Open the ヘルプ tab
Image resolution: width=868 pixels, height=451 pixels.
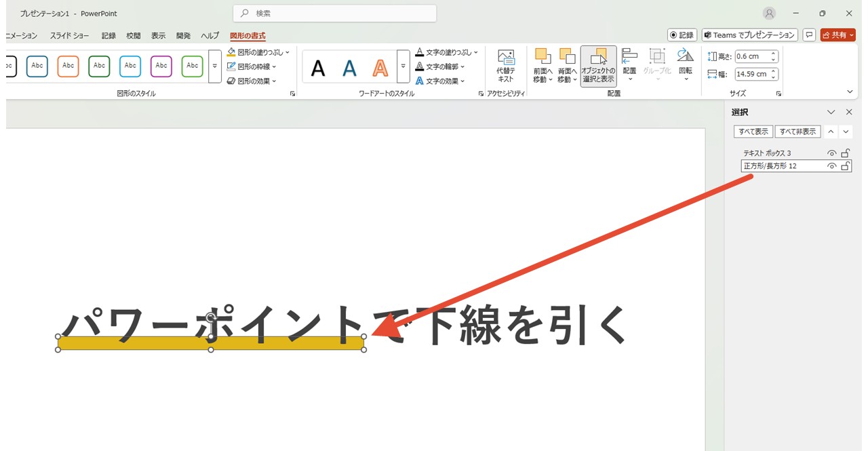pos(210,36)
